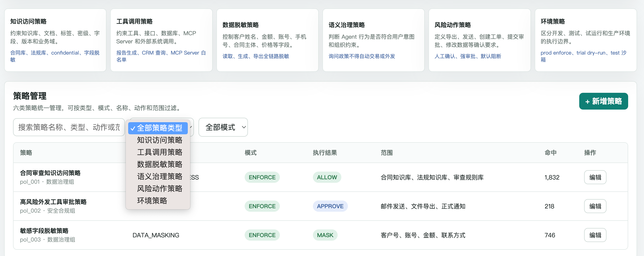This screenshot has height=256, width=644.
Task: Click the pol_003 · 数据治理组 subtitle
Action: click(x=48, y=239)
